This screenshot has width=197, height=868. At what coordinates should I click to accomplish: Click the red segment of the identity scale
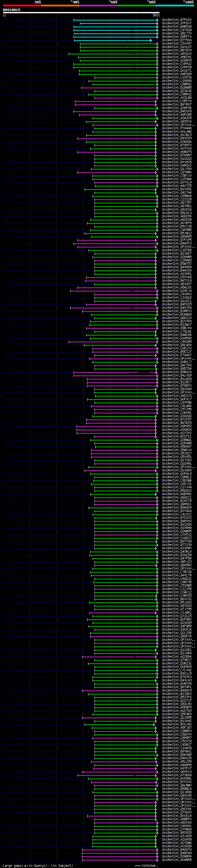point(22,6)
